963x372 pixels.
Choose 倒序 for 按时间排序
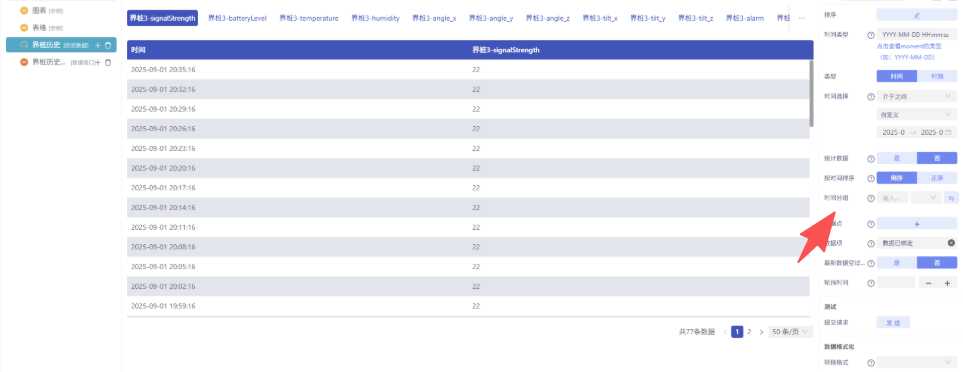(x=897, y=178)
